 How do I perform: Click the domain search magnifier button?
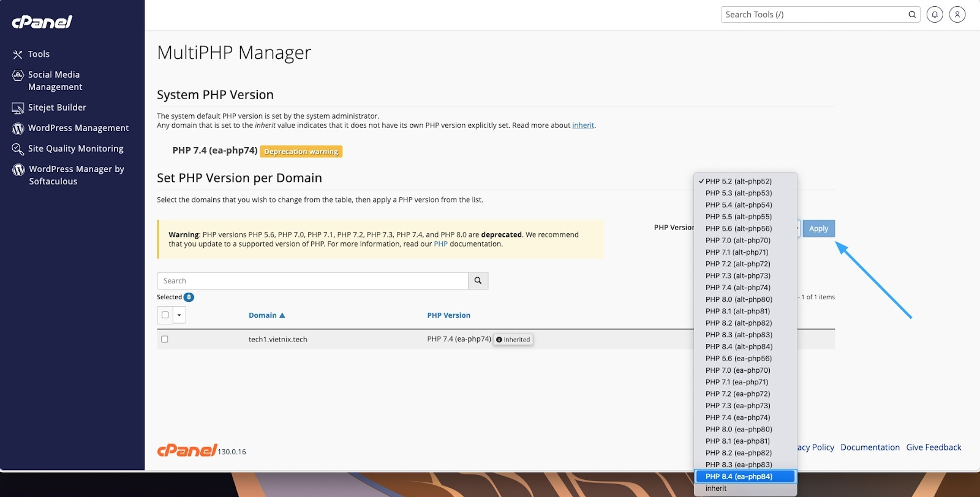point(478,281)
